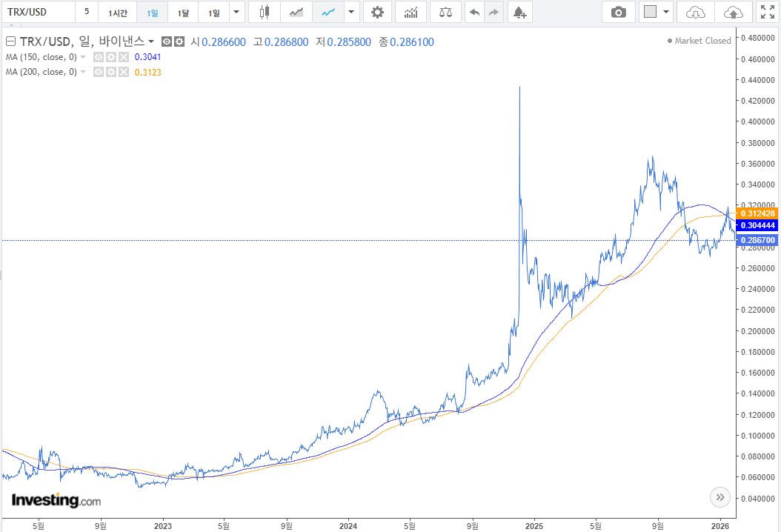Switch to the 5-minute interval

tap(87, 12)
